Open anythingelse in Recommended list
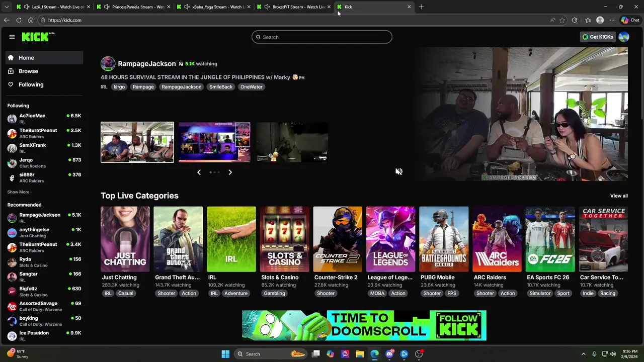 coord(44,233)
